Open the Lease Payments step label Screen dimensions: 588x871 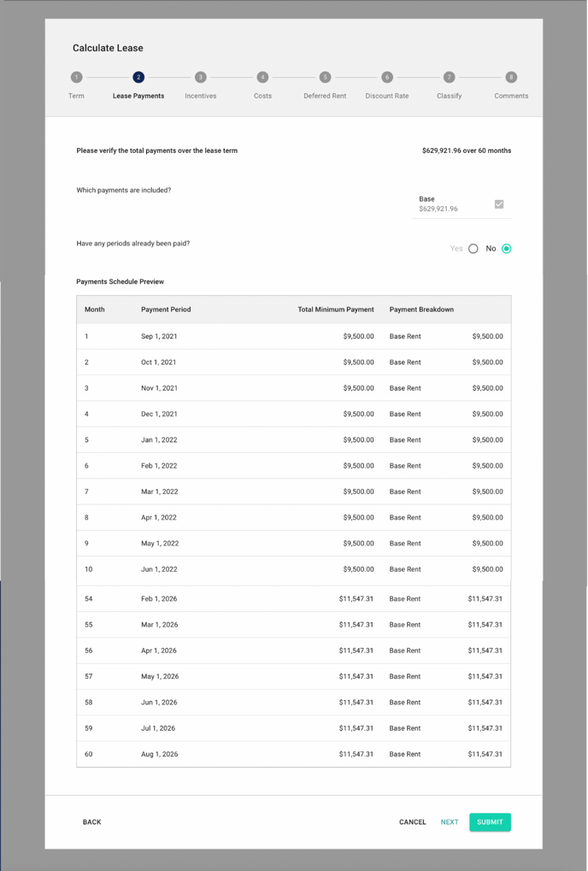(138, 96)
